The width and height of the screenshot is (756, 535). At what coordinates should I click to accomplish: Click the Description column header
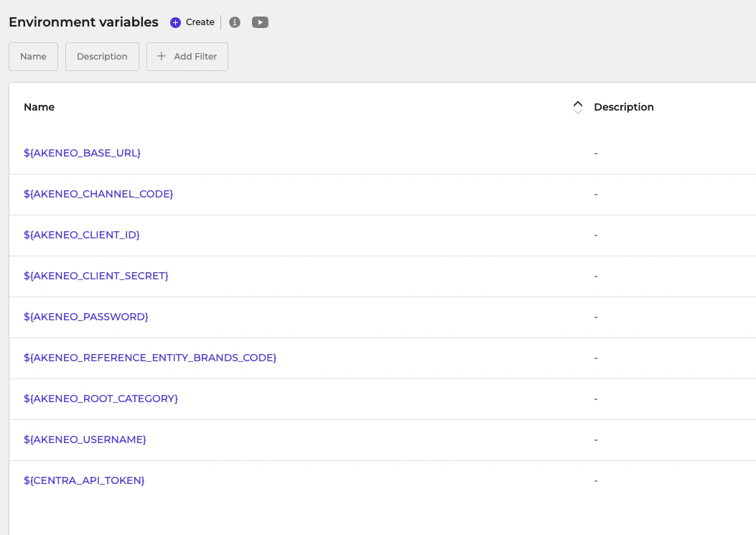pos(623,107)
